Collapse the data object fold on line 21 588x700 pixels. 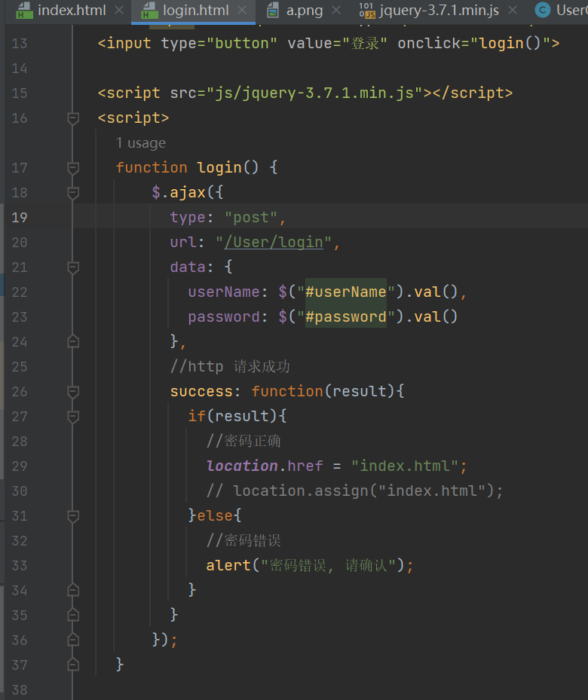73,267
